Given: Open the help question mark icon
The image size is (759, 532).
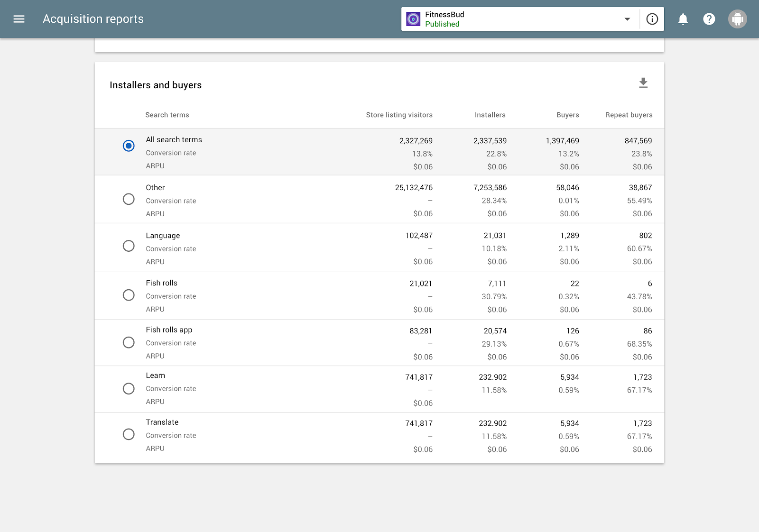Looking at the screenshot, I should (x=709, y=19).
